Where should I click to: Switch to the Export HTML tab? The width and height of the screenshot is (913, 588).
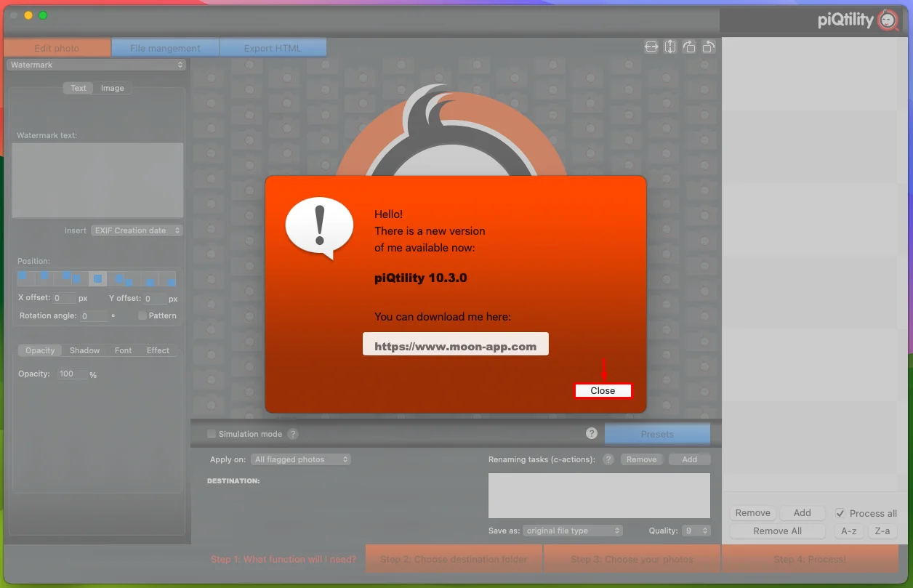tap(273, 48)
